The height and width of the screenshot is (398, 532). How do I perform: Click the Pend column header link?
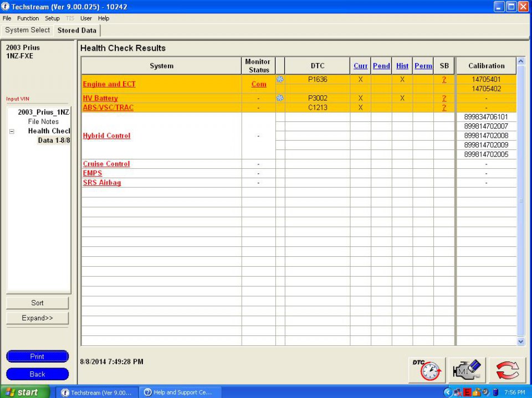(x=381, y=66)
